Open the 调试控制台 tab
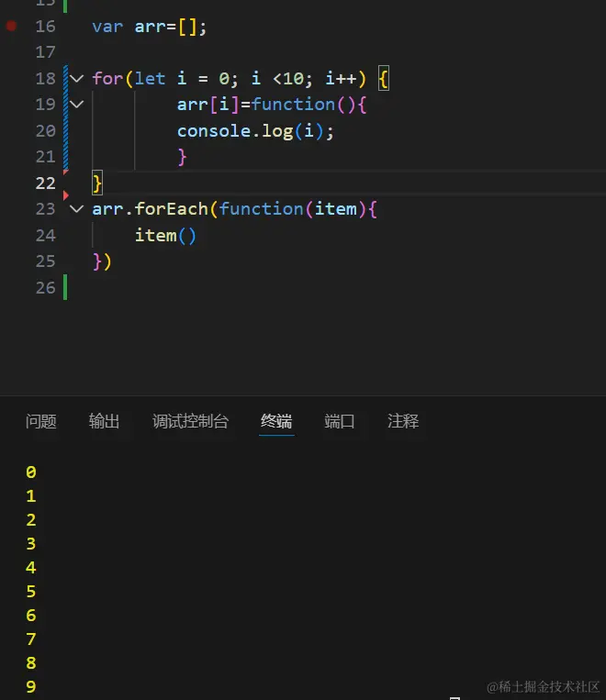The height and width of the screenshot is (700, 606). (190, 421)
